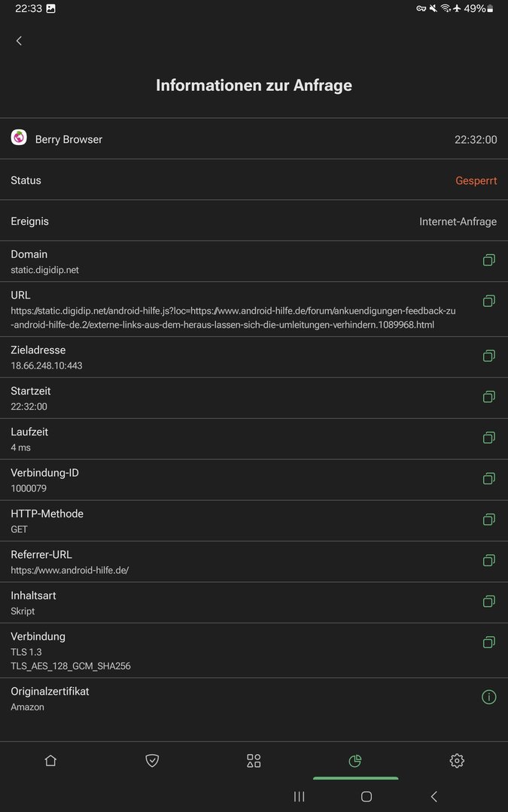This screenshot has width=508, height=812.
Task: Copy the Startzeit value
Action: click(488, 396)
